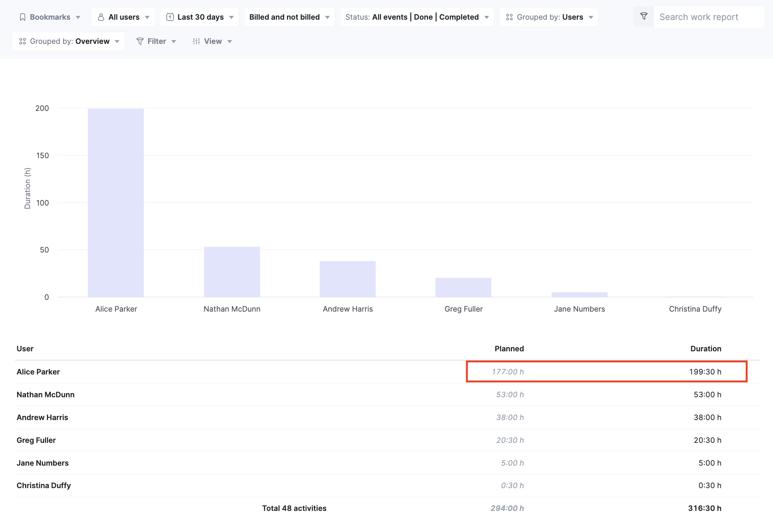Open the View options menu
773x532 pixels.
click(212, 41)
